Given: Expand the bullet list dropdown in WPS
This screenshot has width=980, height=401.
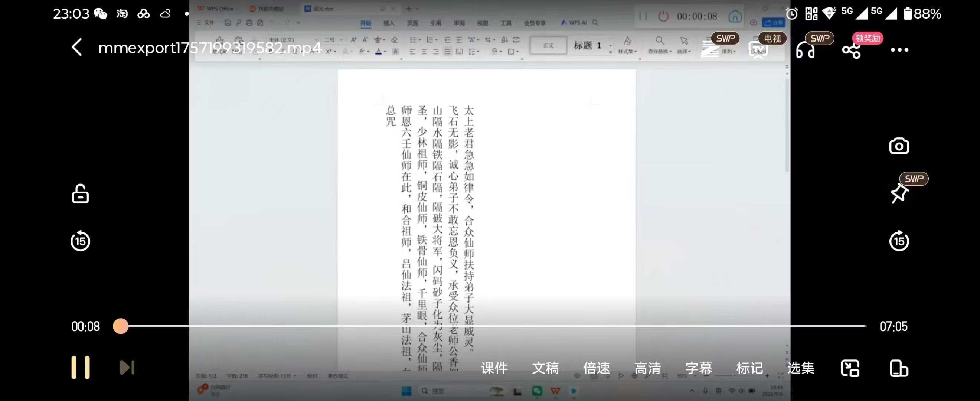Looking at the screenshot, I should 419,40.
